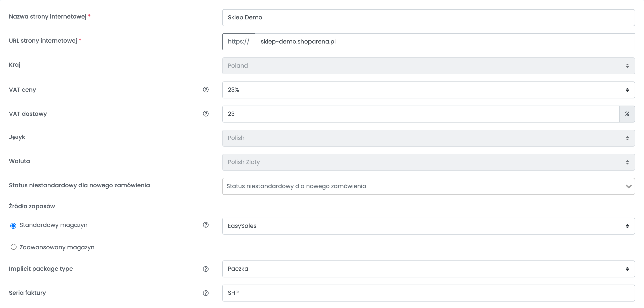Open the Paczka package type dropdown
The width and height of the screenshot is (644, 308).
coord(428,269)
